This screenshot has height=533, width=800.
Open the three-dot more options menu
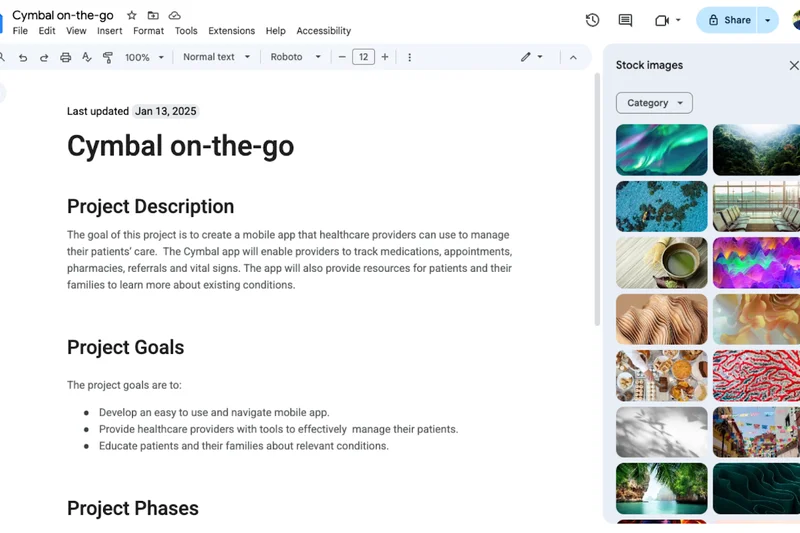point(409,57)
